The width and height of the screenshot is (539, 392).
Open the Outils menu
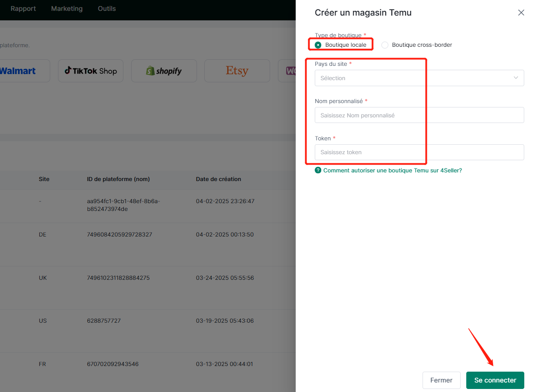(107, 9)
